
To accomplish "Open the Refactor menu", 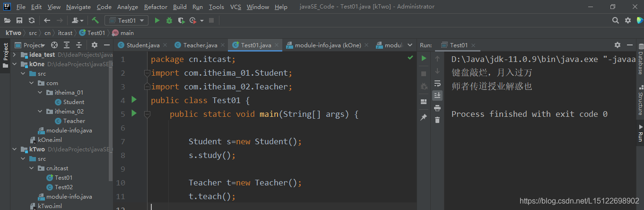I will coord(156,7).
